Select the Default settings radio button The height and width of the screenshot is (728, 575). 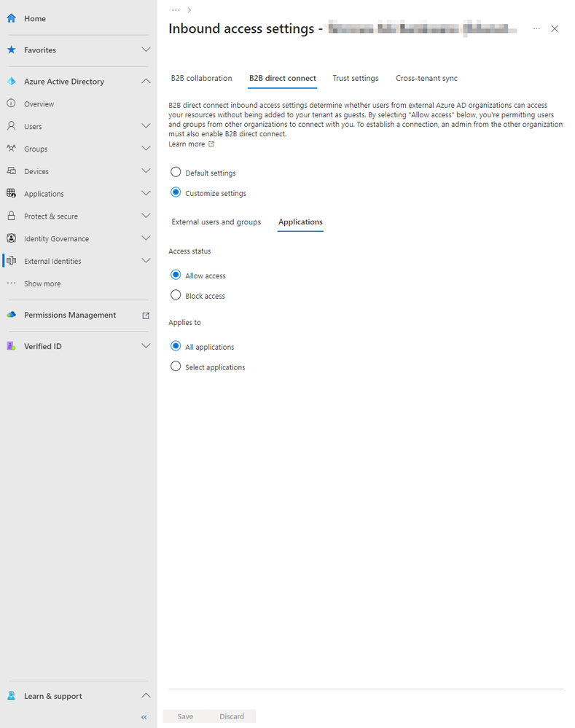tap(176, 172)
